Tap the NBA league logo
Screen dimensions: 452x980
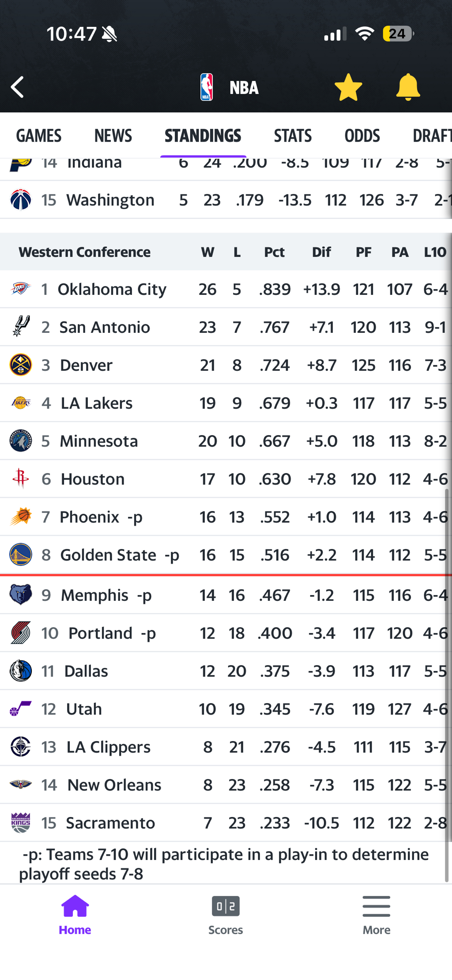pos(207,87)
